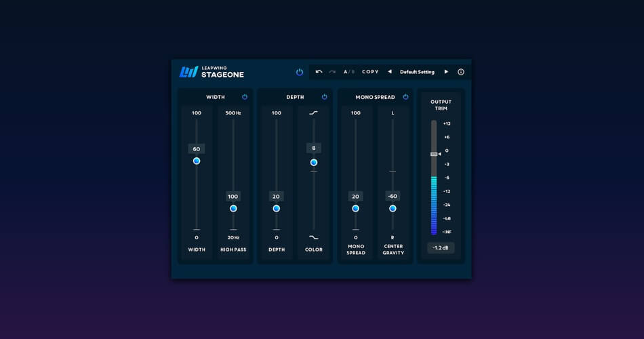Click the CENTER GRAVITY label
The width and height of the screenshot is (644, 339).
(x=393, y=250)
